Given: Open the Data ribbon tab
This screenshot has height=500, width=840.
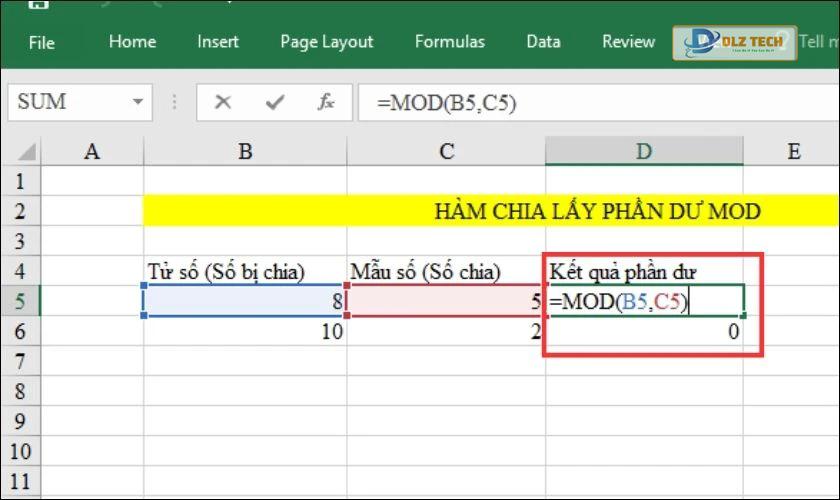Looking at the screenshot, I should point(543,42).
